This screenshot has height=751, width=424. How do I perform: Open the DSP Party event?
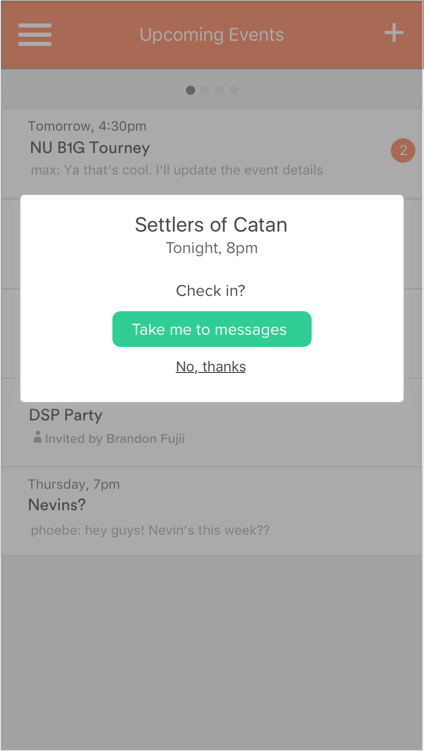(212, 426)
